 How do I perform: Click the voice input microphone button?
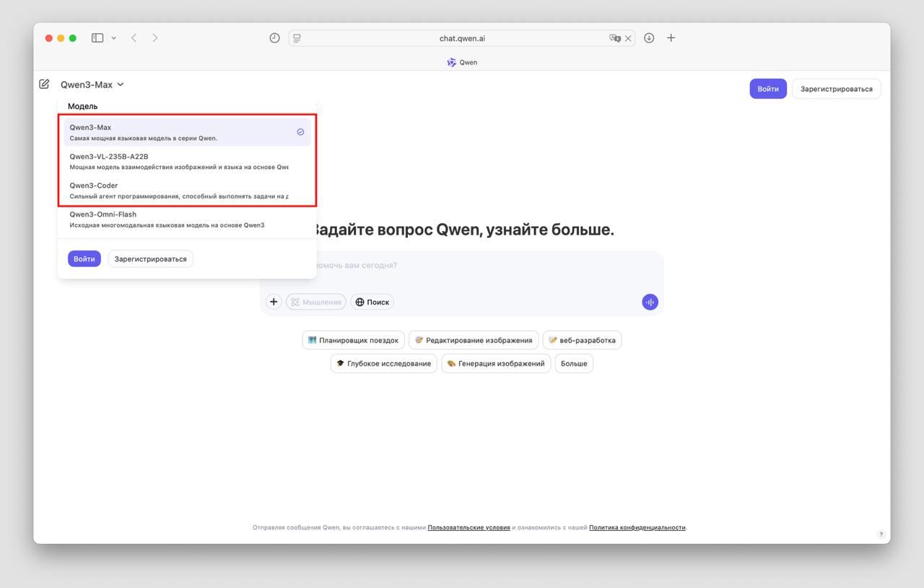650,302
